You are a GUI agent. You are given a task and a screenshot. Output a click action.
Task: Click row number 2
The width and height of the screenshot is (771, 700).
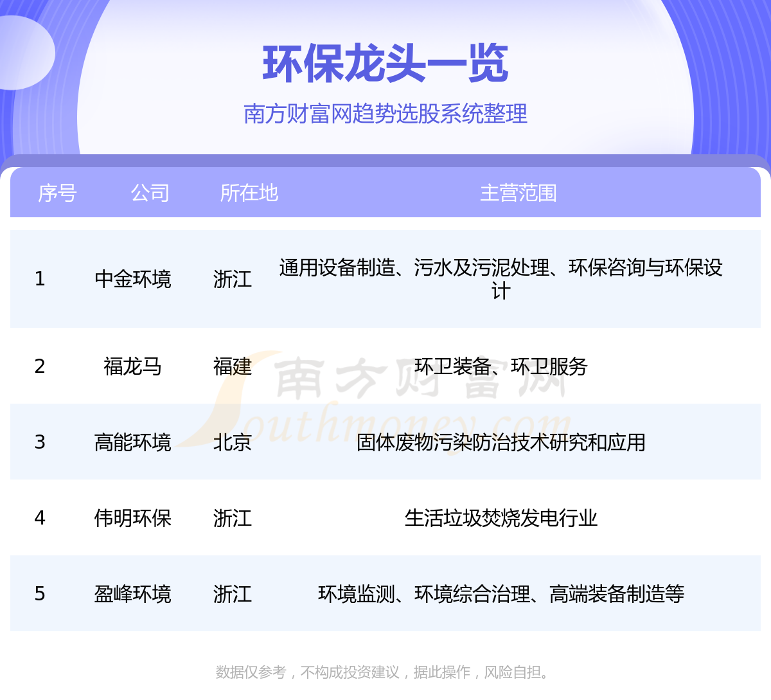pyautogui.click(x=40, y=366)
